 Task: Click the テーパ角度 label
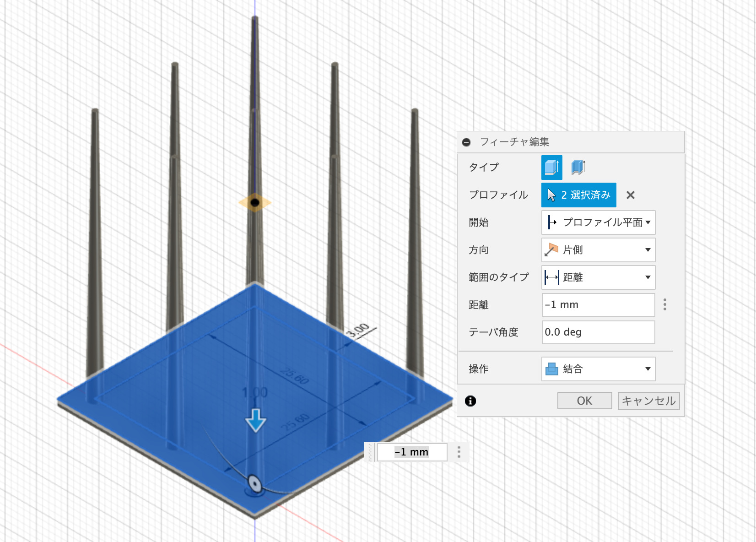(493, 332)
